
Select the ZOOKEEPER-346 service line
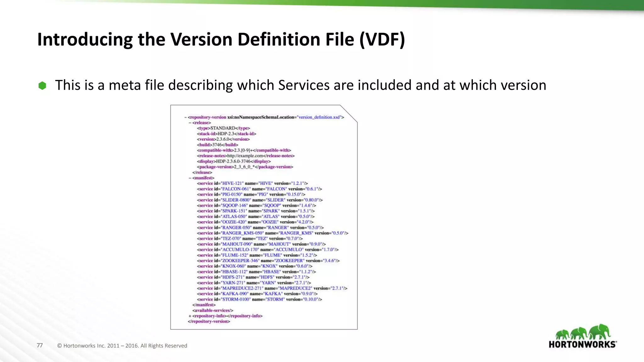click(x=268, y=261)
